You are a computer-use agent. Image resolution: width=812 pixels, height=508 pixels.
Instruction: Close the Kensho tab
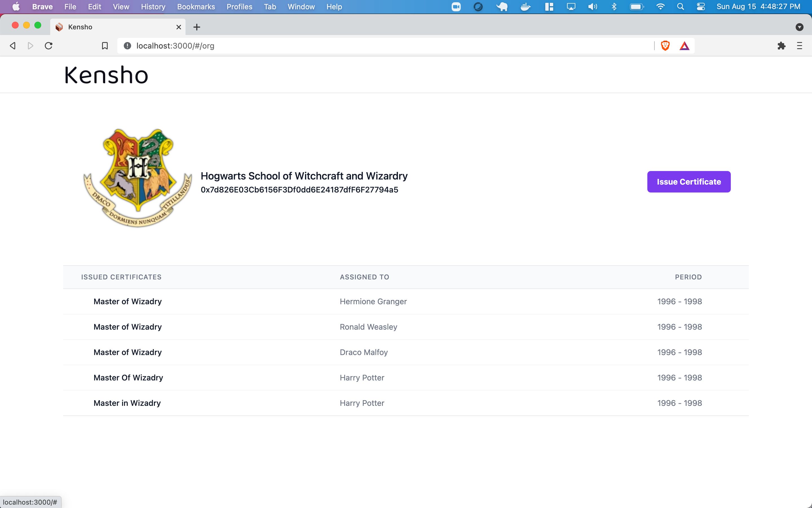point(179,27)
